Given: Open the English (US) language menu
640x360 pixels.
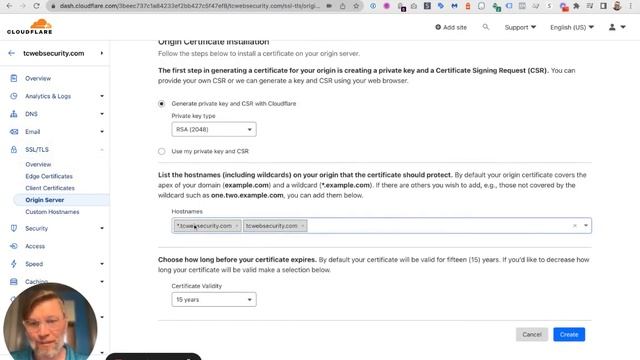Looking at the screenshot, I should coord(571,27).
